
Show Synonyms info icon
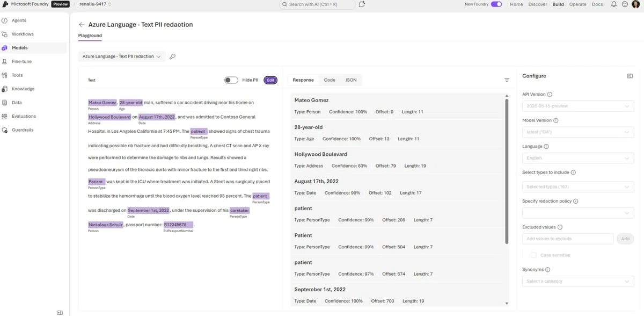(547, 270)
